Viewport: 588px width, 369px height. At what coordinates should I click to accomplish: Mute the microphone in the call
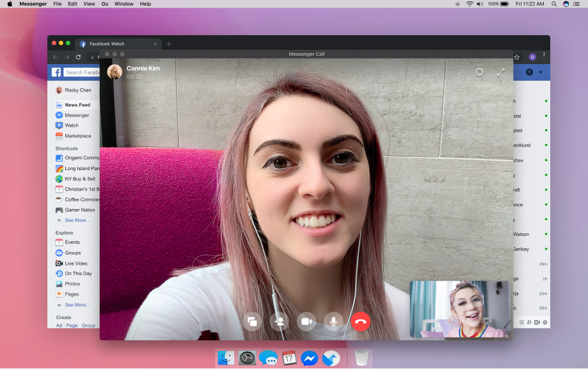click(x=333, y=322)
